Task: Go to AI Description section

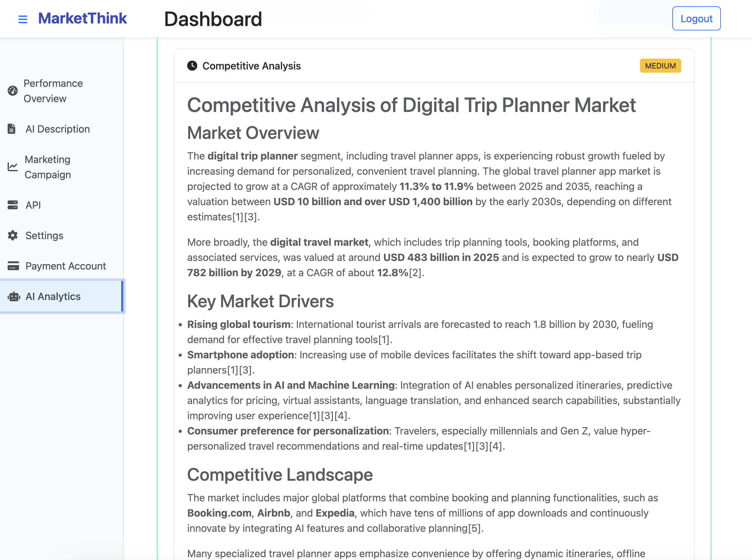Action: 57,129
